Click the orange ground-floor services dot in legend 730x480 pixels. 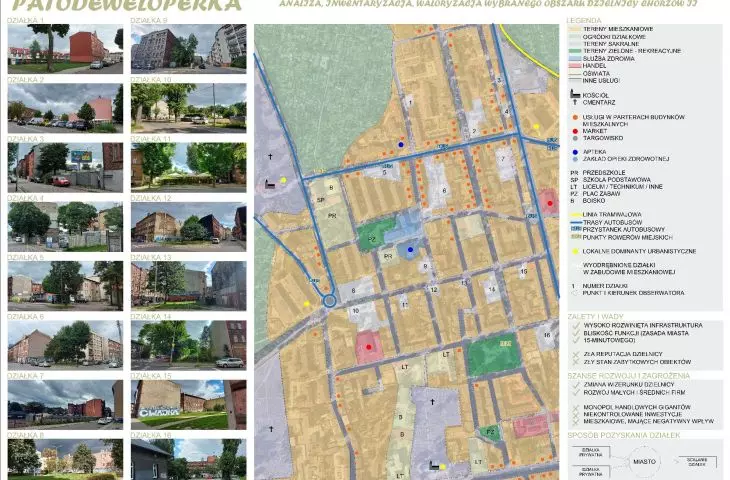575,117
